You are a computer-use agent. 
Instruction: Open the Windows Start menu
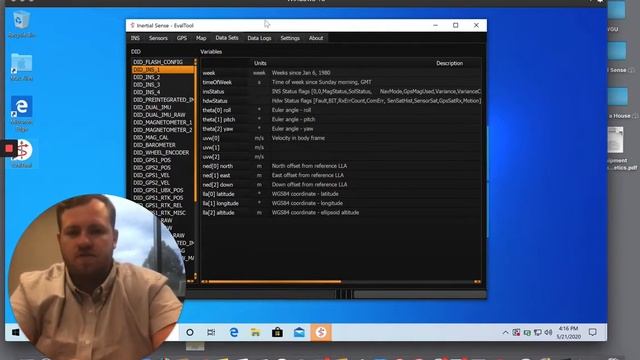(x=16, y=333)
